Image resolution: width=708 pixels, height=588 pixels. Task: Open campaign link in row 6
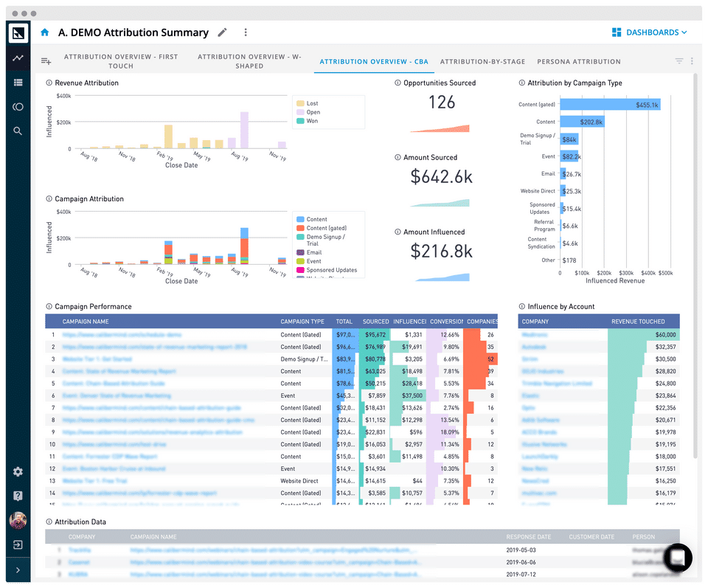[117, 395]
